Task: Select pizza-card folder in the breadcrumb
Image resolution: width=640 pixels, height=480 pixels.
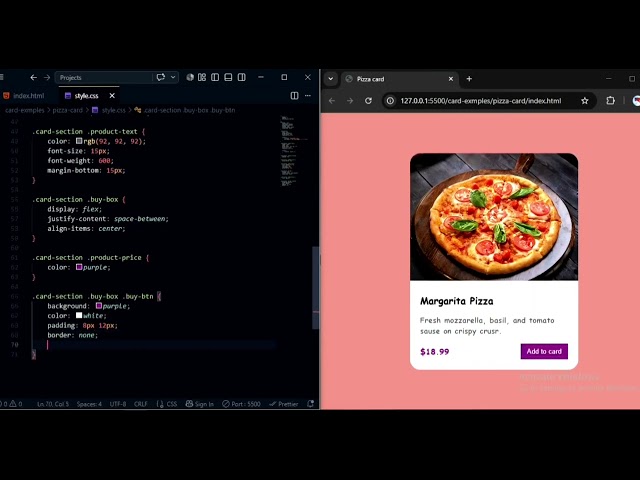Action: [67, 110]
